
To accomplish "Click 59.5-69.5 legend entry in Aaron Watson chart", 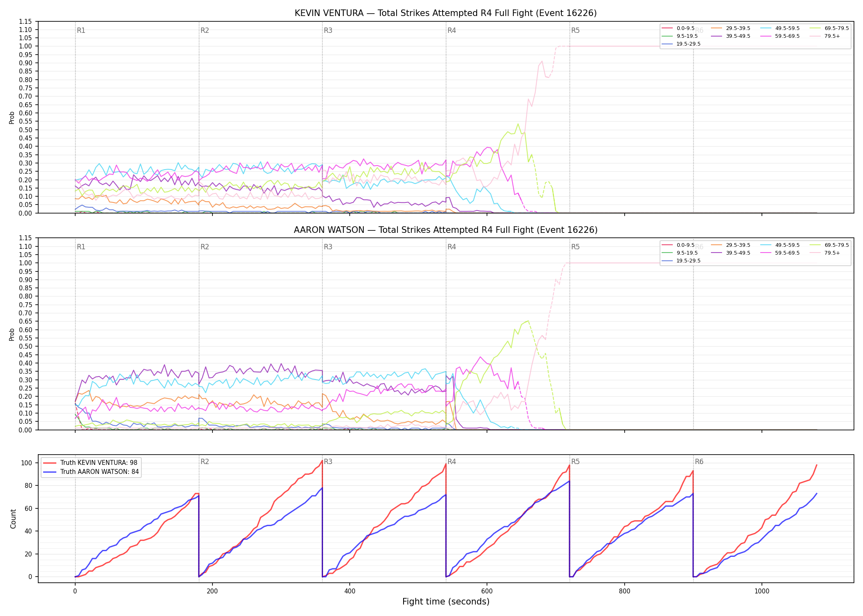I will pos(780,253).
